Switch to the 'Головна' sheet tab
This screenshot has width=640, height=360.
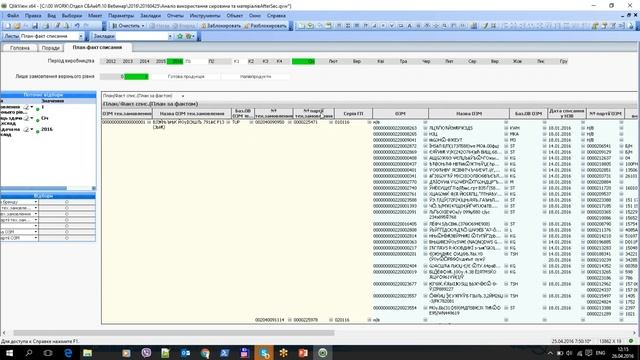pyautogui.click(x=20, y=48)
